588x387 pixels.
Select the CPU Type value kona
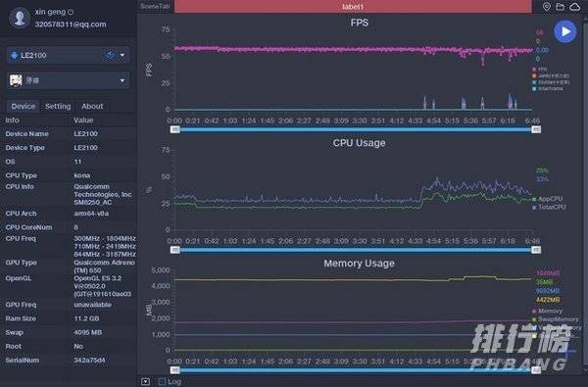point(81,175)
